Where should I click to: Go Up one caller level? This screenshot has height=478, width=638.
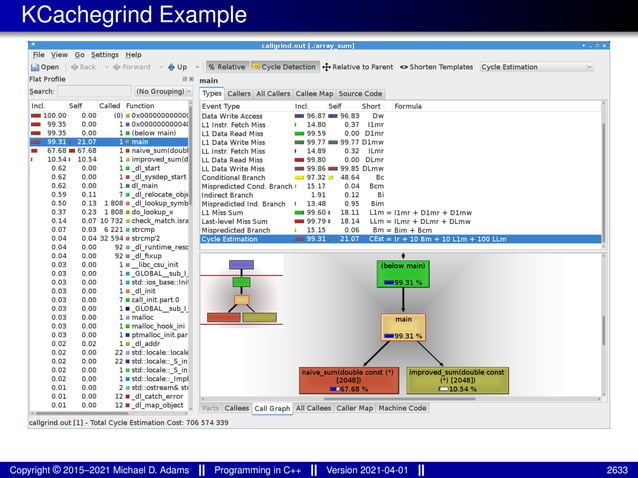pos(177,67)
